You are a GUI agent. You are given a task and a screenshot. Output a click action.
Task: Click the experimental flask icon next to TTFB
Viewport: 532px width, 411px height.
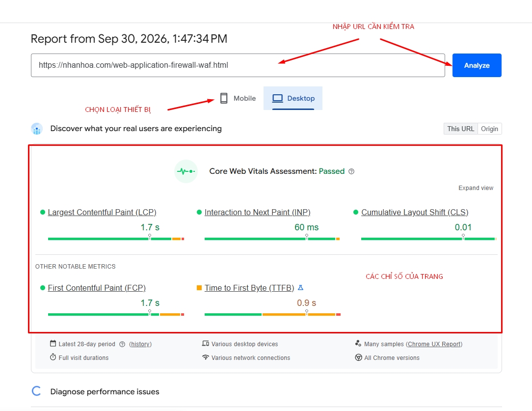pos(300,288)
